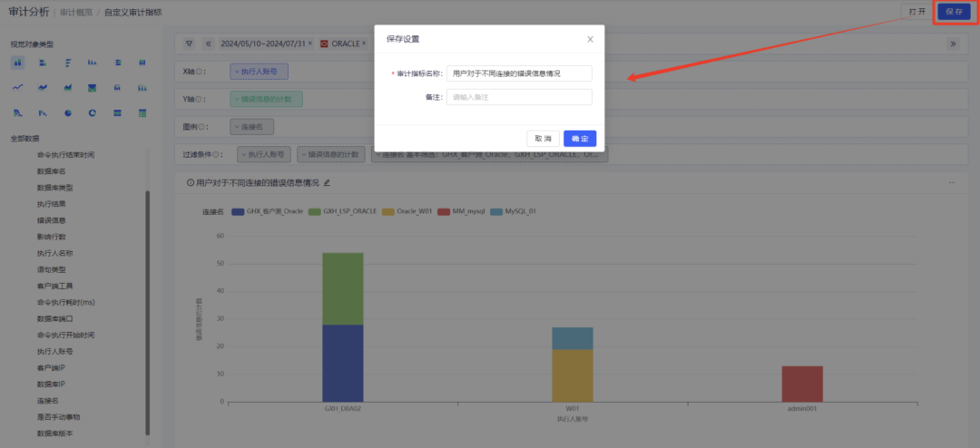
Task: Select the stacked column chart type icon
Action: point(18,63)
